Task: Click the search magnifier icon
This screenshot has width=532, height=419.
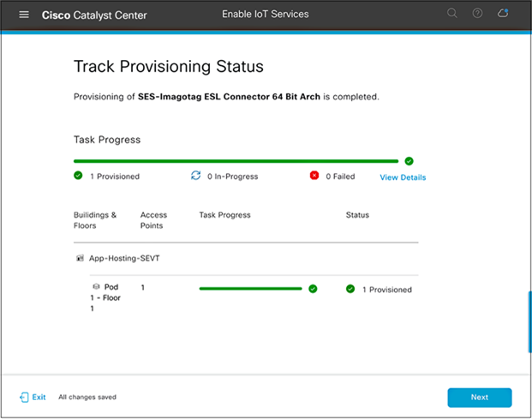Action: [452, 13]
